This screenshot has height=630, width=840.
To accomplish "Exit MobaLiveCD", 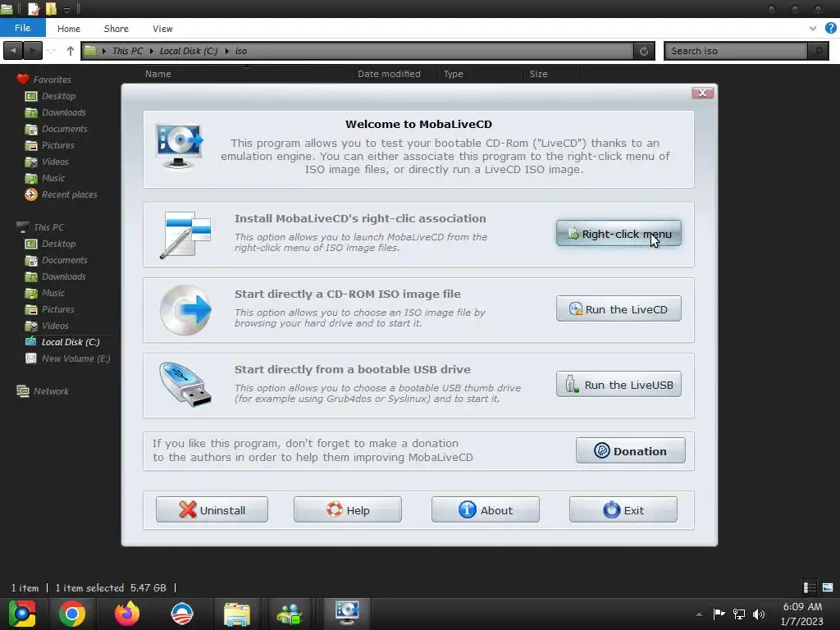I will 623,510.
